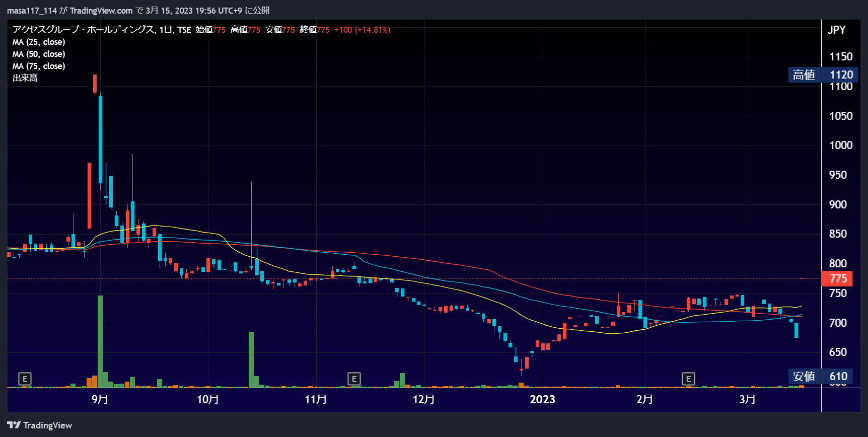This screenshot has width=868, height=437.
Task: Select the MA (50, close) indicator label
Action: [x=39, y=54]
